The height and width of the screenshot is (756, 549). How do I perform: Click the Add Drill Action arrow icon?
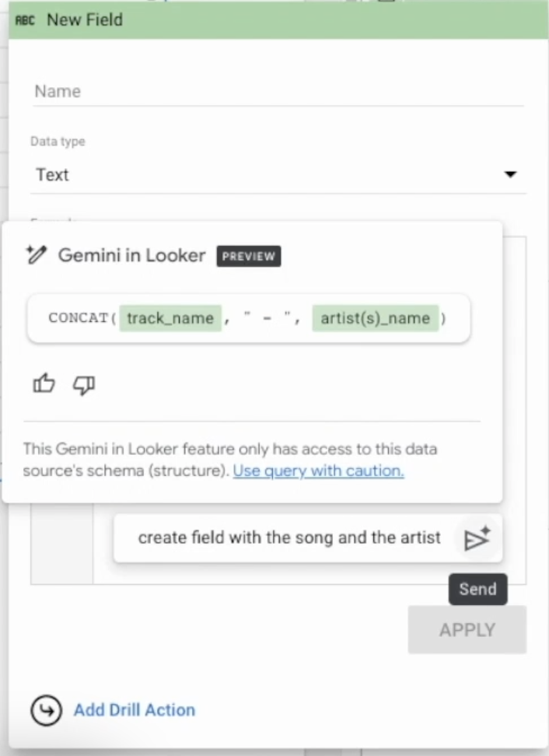point(46,710)
